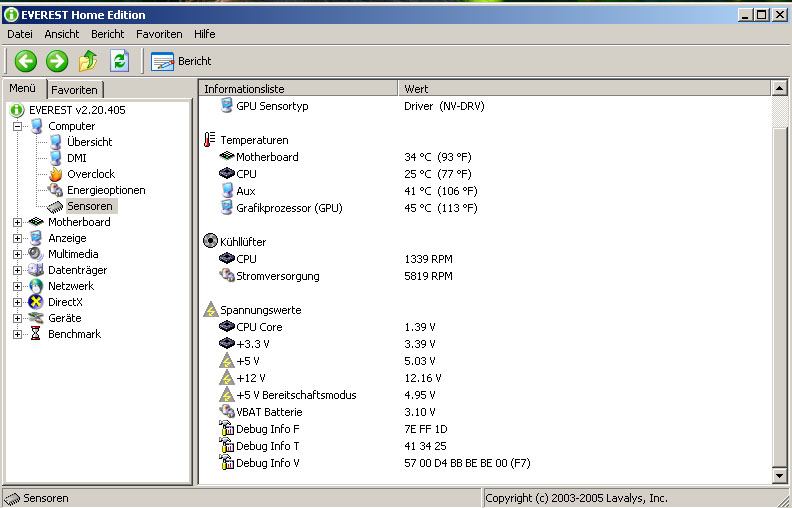Select Übersicht in the tree

[x=89, y=142]
